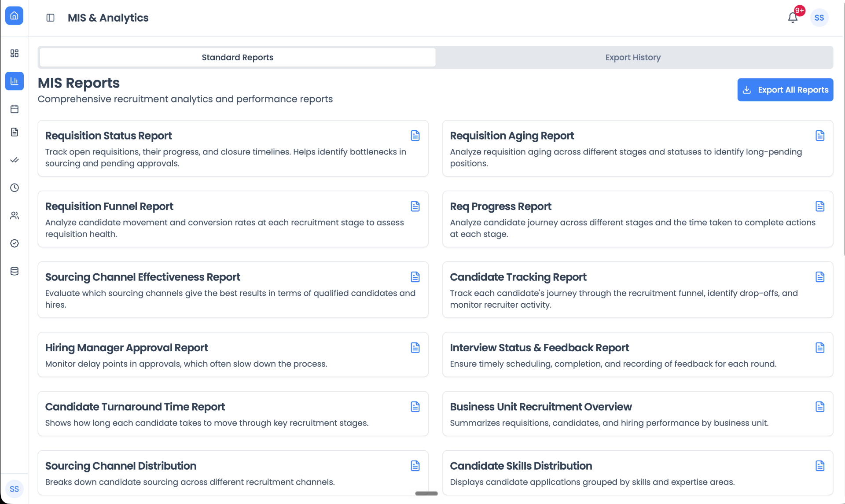Open the database sidebar icon

pyautogui.click(x=15, y=271)
